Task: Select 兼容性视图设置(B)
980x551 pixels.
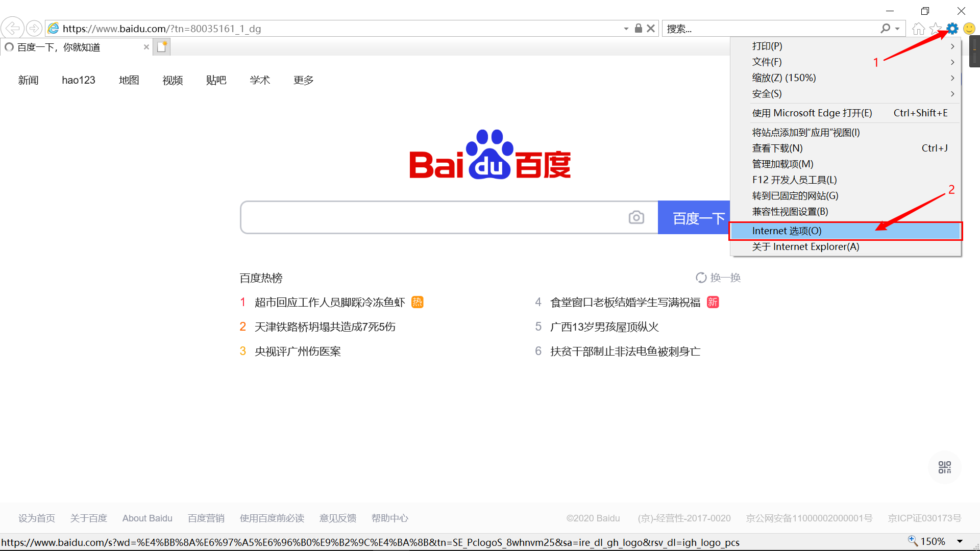Action: point(846,211)
